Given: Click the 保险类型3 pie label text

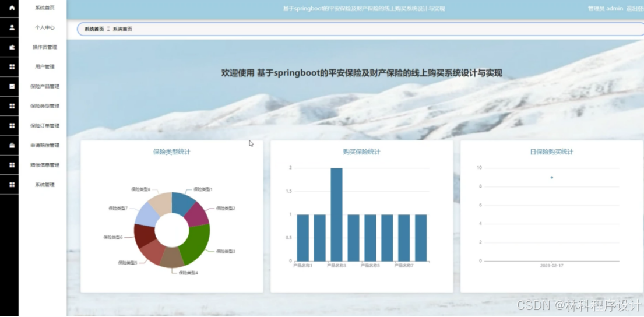Looking at the screenshot, I should coord(226,251).
